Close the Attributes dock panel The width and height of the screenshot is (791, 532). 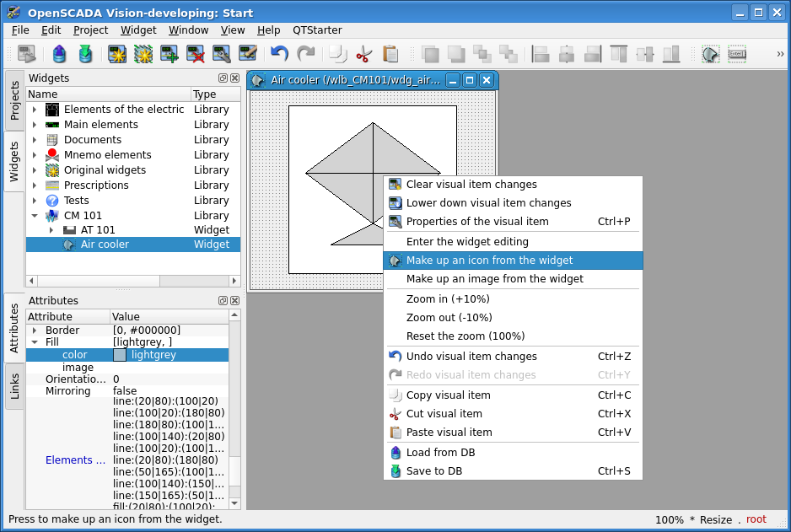[234, 301]
